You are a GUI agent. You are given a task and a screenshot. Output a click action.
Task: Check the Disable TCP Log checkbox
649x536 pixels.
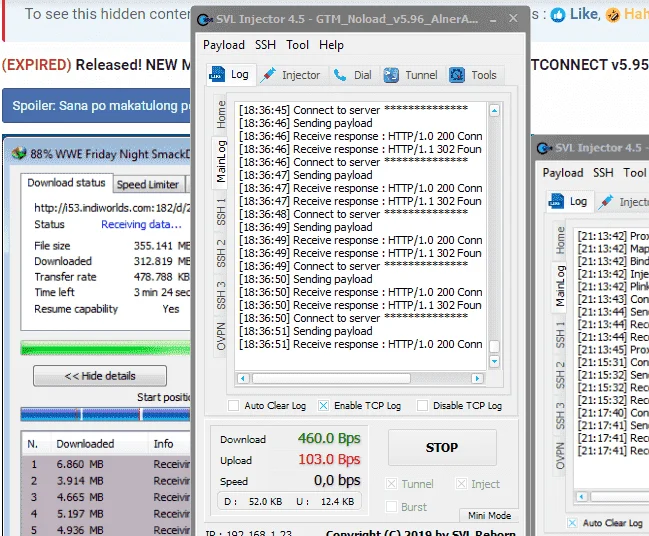click(422, 406)
